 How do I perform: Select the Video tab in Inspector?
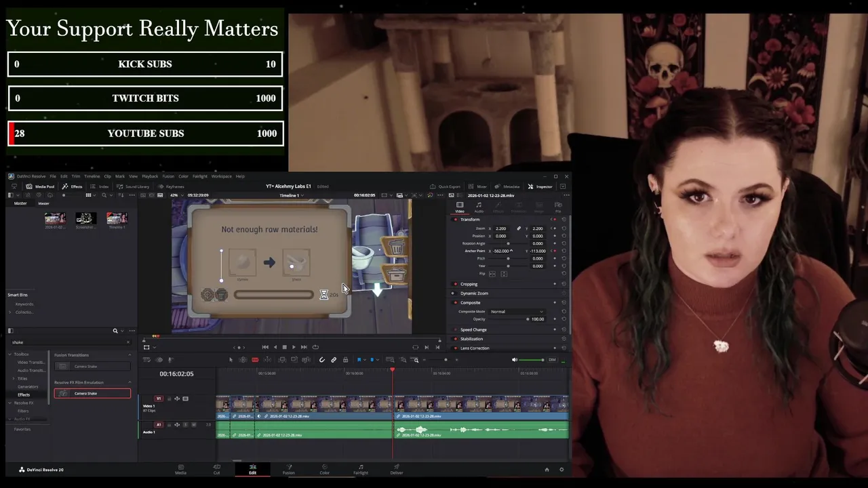click(x=459, y=207)
